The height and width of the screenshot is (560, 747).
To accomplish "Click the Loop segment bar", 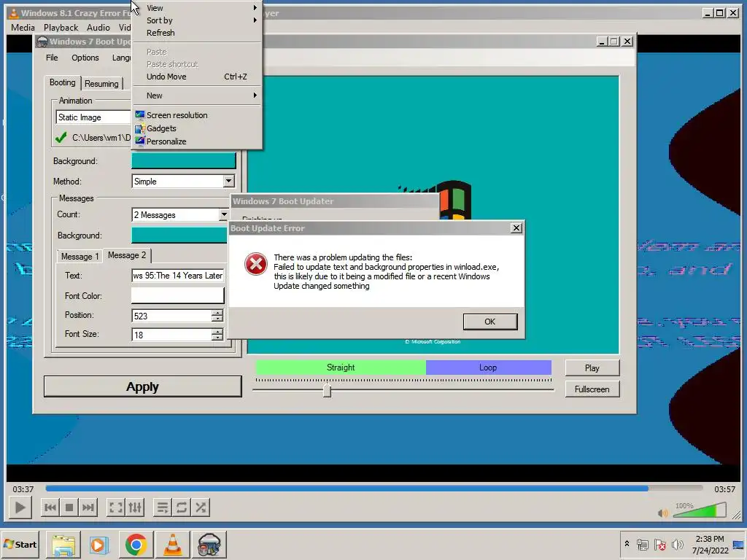I will point(488,367).
